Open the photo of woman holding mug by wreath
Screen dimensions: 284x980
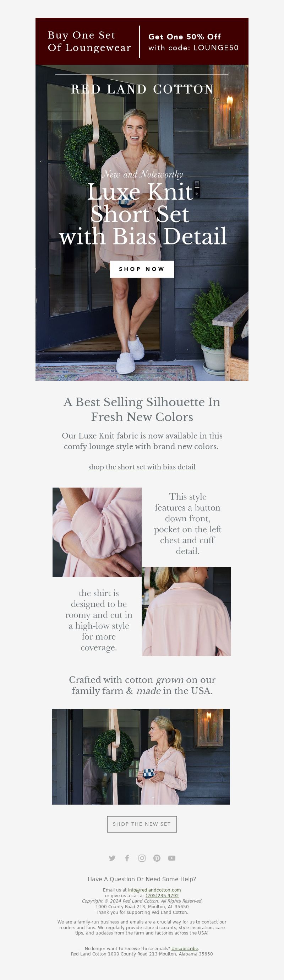(141, 756)
